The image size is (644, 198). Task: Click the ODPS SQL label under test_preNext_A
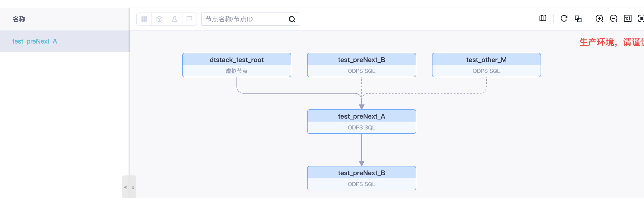coord(362,128)
